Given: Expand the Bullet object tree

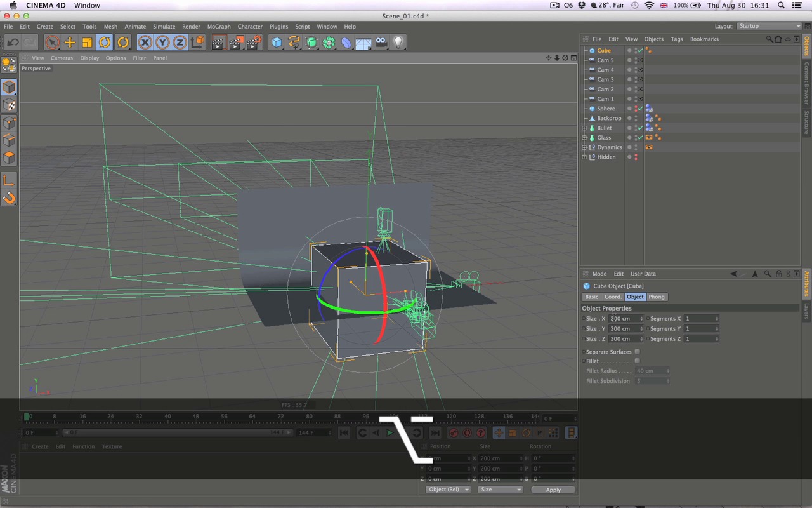Looking at the screenshot, I should pyautogui.click(x=584, y=128).
